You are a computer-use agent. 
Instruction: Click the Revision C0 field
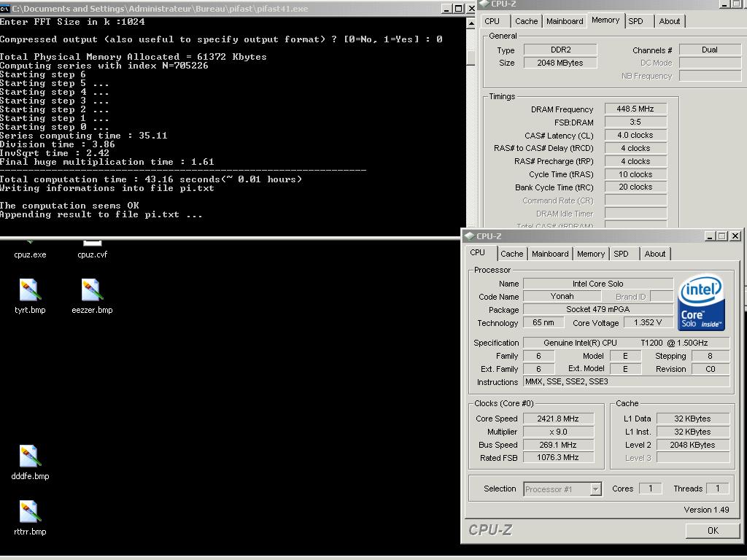click(711, 368)
